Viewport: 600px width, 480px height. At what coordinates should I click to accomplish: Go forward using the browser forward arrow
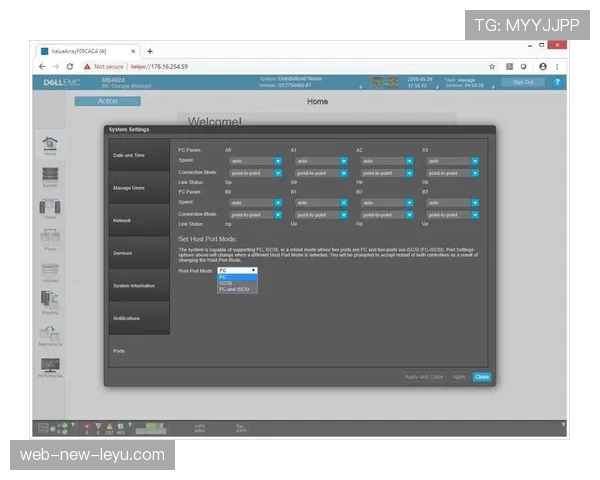56,67
